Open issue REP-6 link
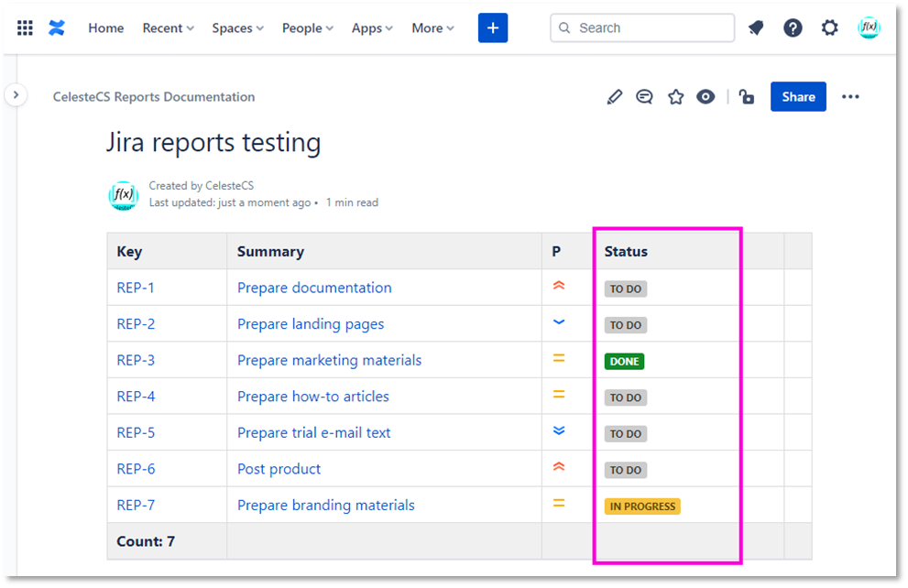Screen dimensions: 908x588 coord(137,469)
